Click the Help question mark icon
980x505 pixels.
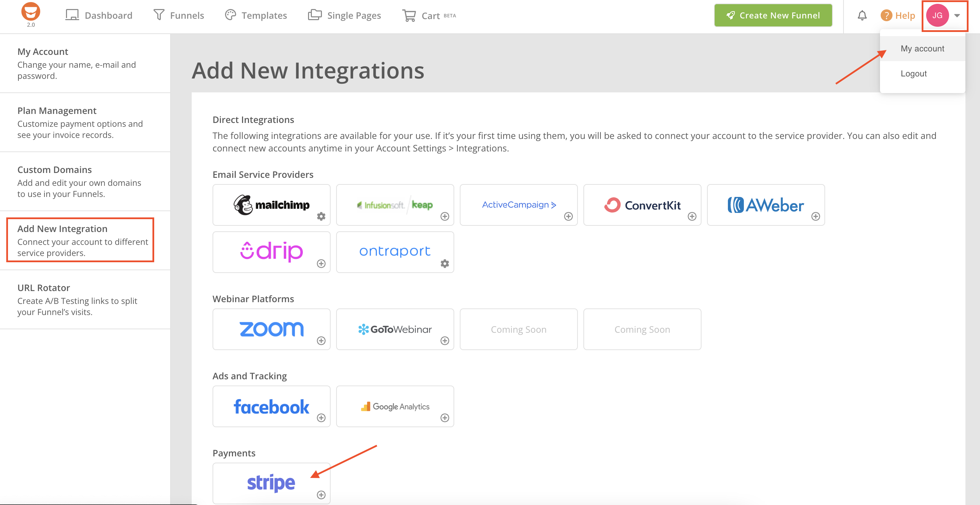(x=886, y=16)
